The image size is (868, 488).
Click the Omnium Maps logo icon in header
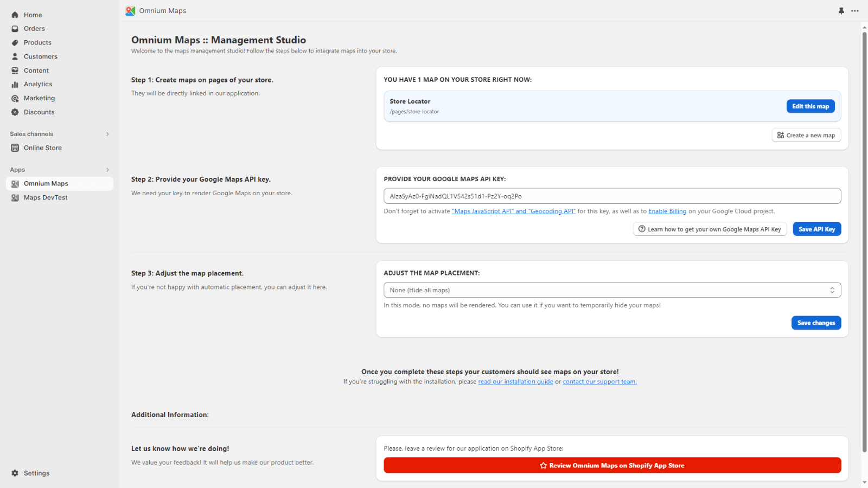click(x=130, y=11)
